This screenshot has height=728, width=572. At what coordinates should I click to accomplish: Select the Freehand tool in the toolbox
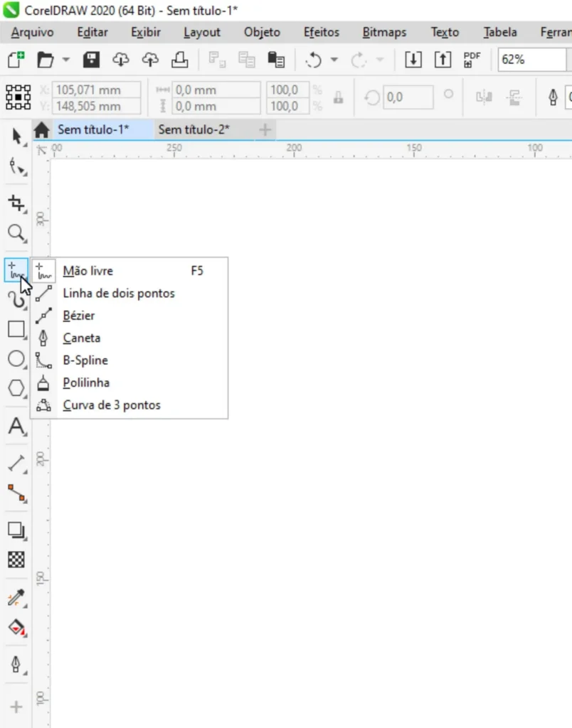16,270
